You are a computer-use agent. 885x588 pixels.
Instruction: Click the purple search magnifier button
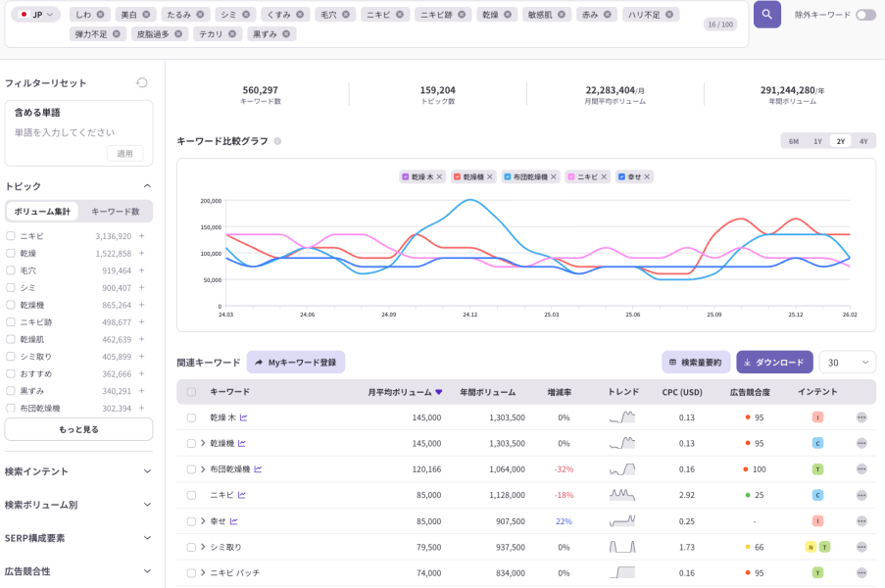[766, 15]
